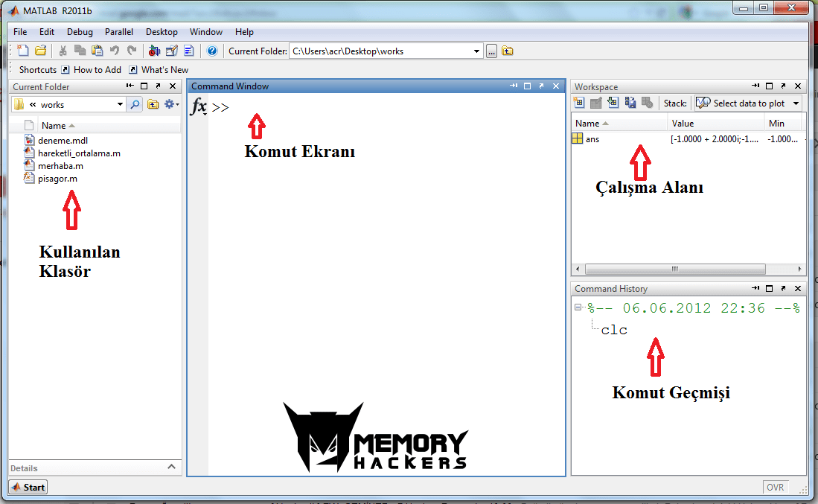Image resolution: width=818 pixels, height=504 pixels.
Task: Open the Window menu
Action: coord(206,32)
